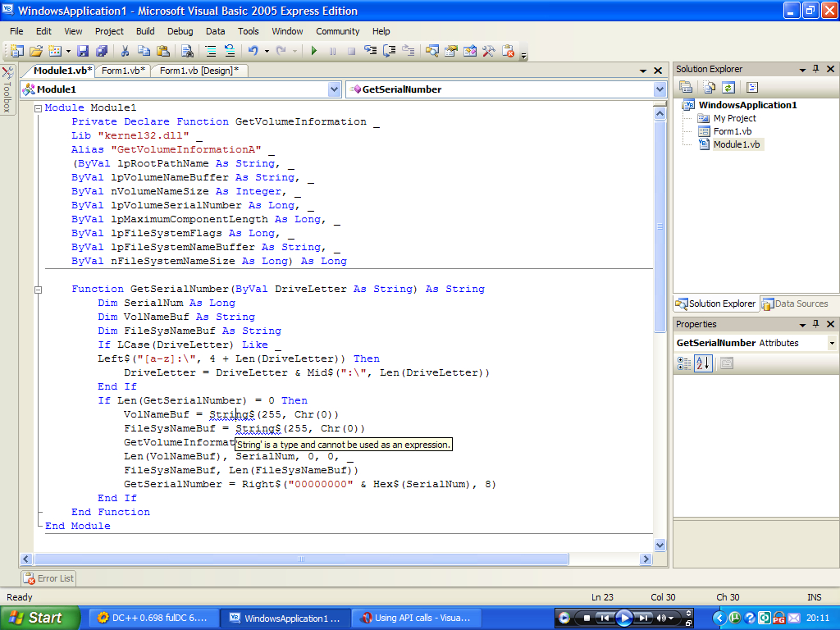Expand the Toolbox side tab
The height and width of the screenshot is (630, 840).
pyautogui.click(x=7, y=90)
